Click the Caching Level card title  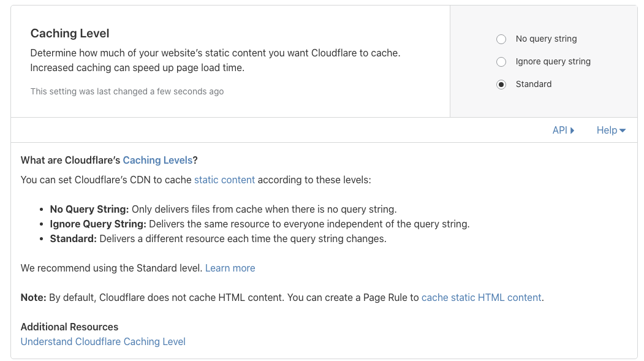[x=70, y=33]
